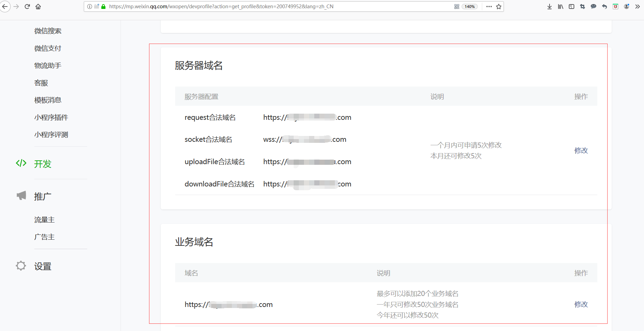This screenshot has height=331, width=644.
Task: Click the request domain https URL value
Action: click(x=307, y=117)
